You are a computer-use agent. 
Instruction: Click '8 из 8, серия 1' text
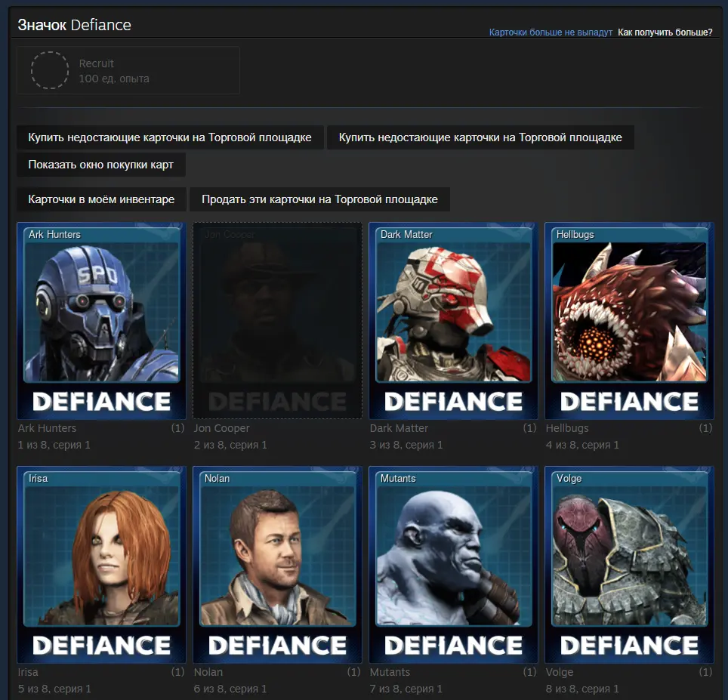pos(582,689)
